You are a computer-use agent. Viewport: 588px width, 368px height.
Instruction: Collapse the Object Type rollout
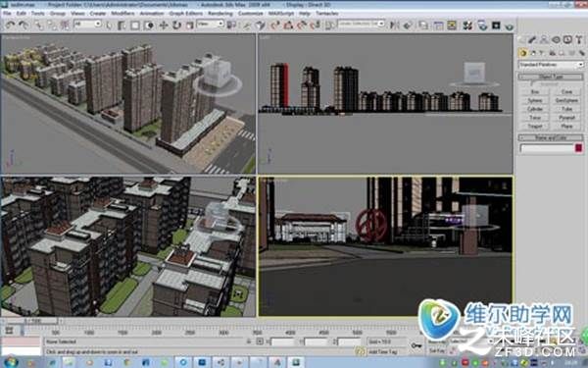click(551, 77)
